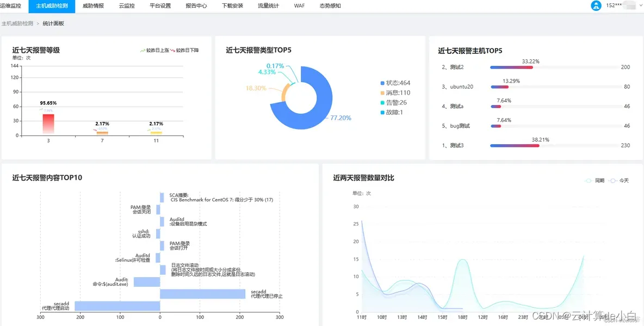Click the 统计面板 breadcrumb entry
Image resolution: width=644 pixels, height=326 pixels.
tap(54, 23)
